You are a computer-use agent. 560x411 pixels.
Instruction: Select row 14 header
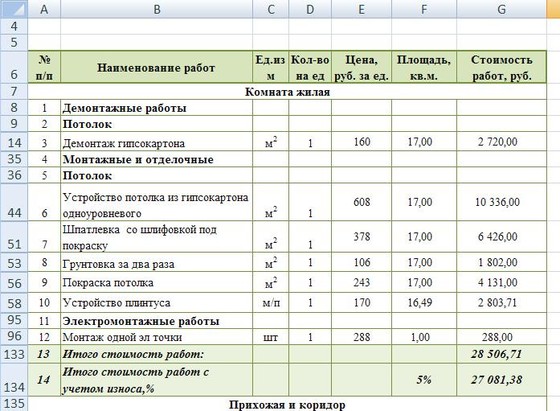click(14, 141)
